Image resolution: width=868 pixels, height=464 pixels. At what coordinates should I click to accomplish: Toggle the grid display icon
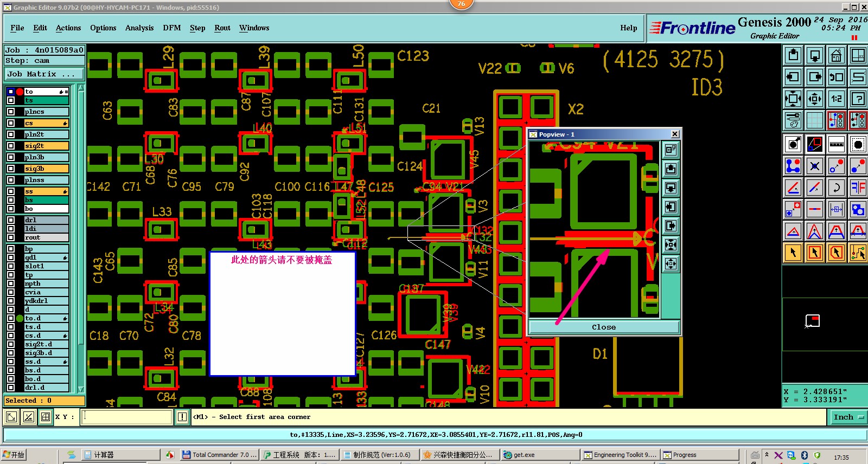[x=815, y=120]
